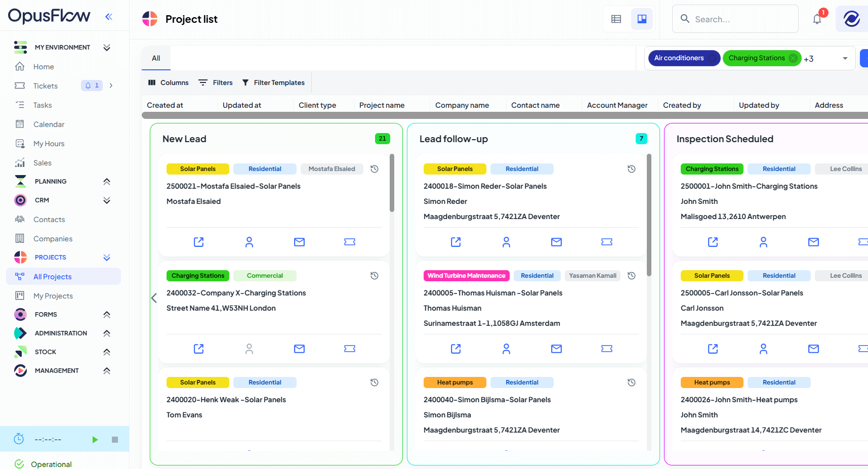
Task: Focus the Search field
Action: 735,19
